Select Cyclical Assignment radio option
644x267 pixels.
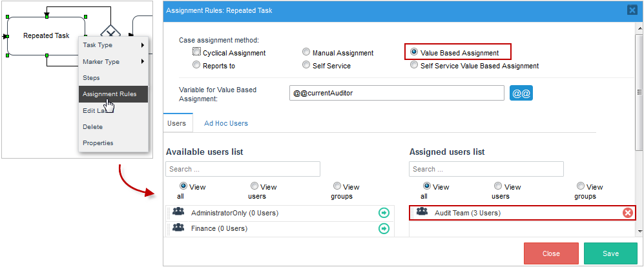click(196, 52)
